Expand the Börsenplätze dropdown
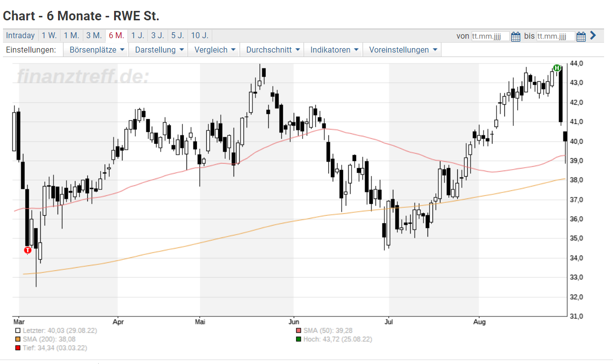The width and height of the screenshot is (613, 364). [96, 50]
